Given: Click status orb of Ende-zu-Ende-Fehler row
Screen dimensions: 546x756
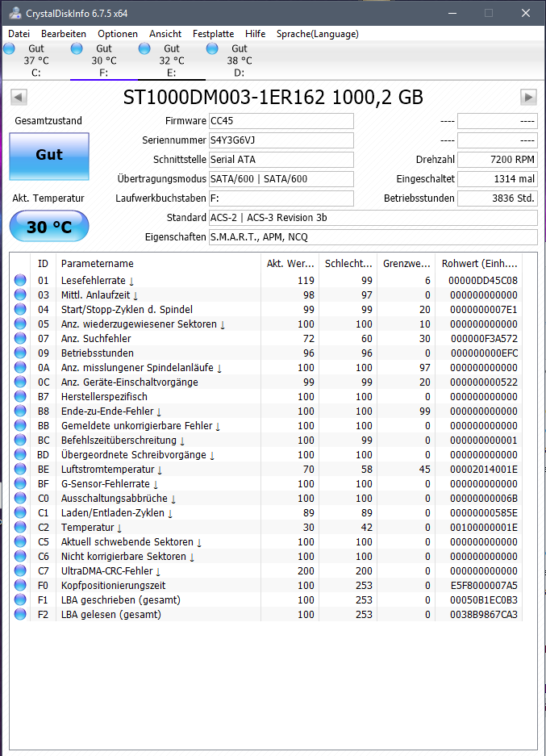Looking at the screenshot, I should (x=20, y=411).
